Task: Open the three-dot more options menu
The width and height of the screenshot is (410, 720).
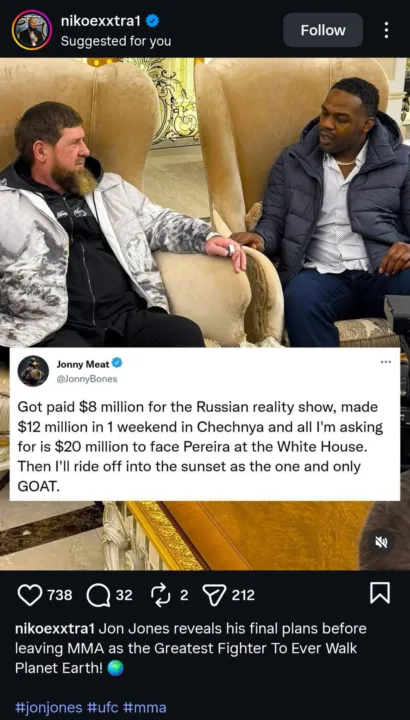Action: tap(386, 30)
